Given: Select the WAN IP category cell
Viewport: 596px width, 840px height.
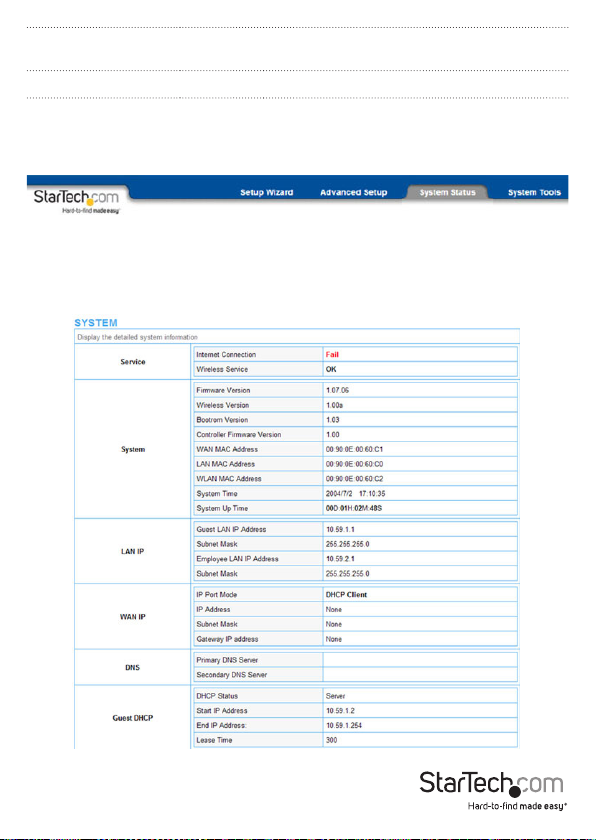Looking at the screenshot, I should click(x=133, y=617).
